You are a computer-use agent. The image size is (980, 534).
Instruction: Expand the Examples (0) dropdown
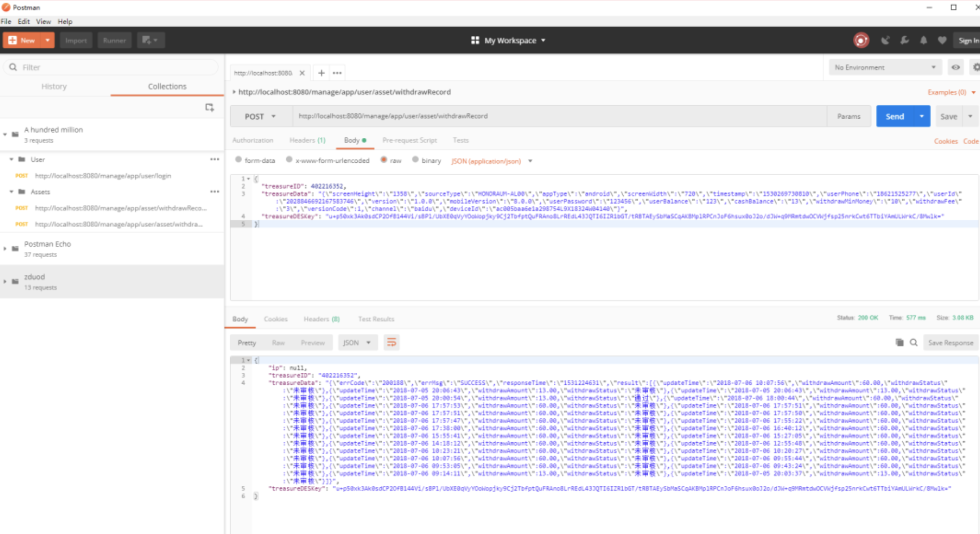pos(951,92)
